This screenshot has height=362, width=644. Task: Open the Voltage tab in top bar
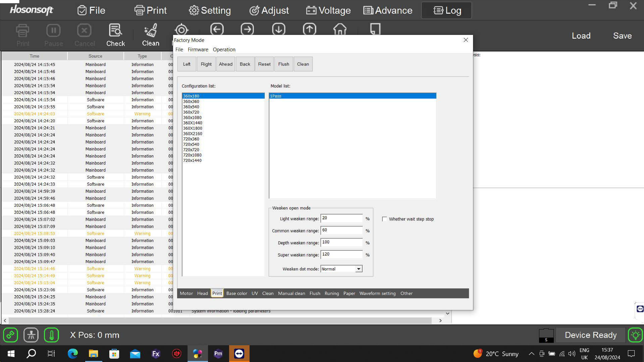(328, 10)
